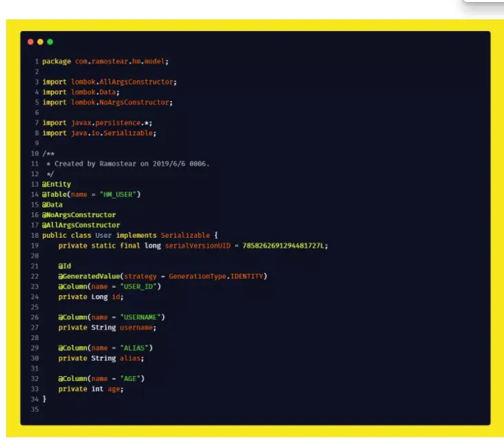This screenshot has height=441, width=504.
Task: Click the @Id annotation
Action: (64, 266)
